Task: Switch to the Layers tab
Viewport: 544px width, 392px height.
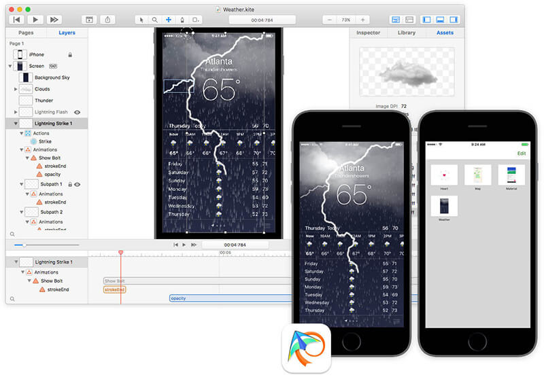Action: click(67, 33)
